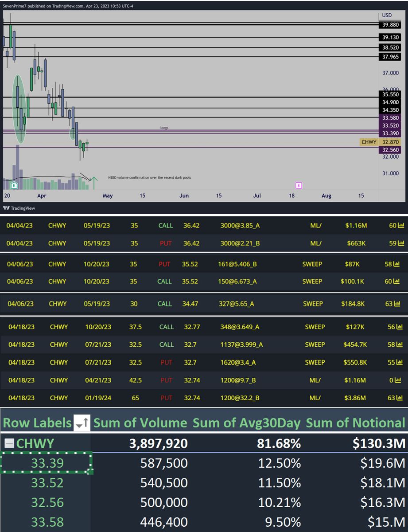The height and width of the screenshot is (532, 408).
Task: Select the 39.880 price level label
Action: (390, 25)
